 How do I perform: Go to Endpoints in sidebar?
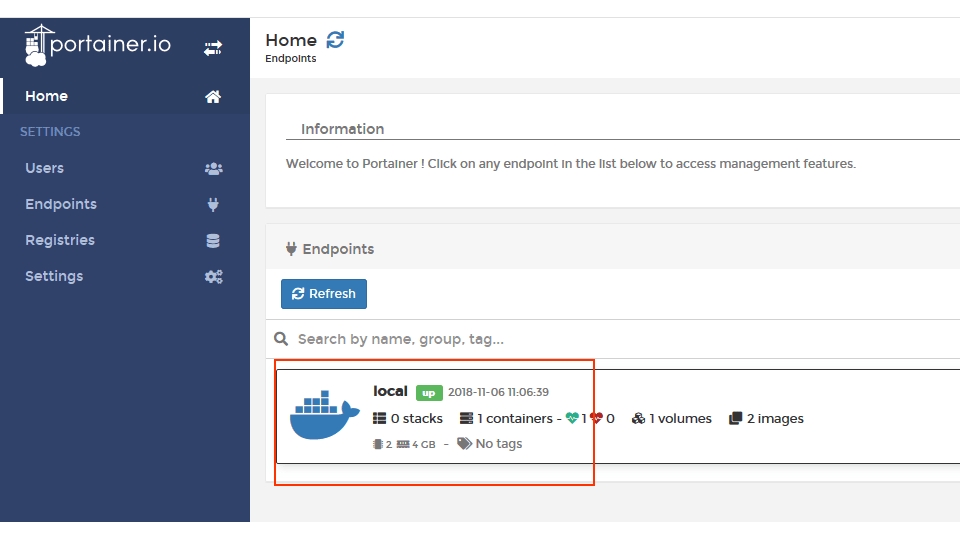(x=61, y=204)
